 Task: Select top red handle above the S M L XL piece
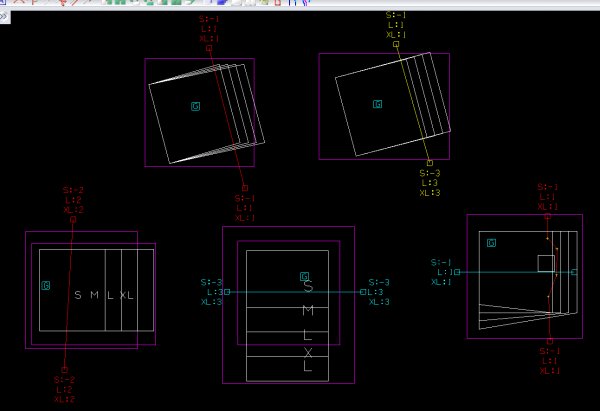tap(73, 219)
